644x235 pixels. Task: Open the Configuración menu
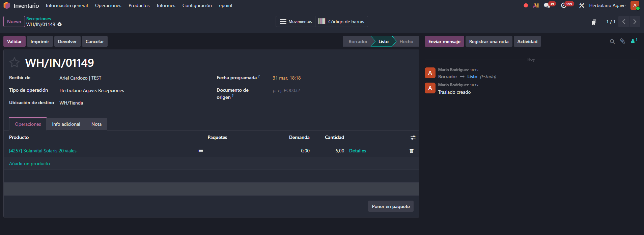pyautogui.click(x=197, y=6)
